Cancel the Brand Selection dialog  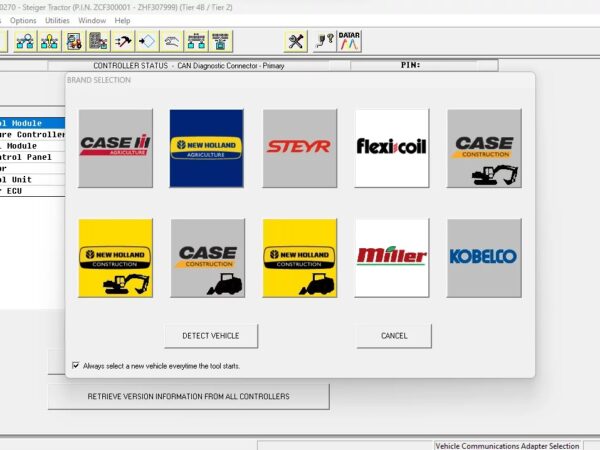(394, 336)
